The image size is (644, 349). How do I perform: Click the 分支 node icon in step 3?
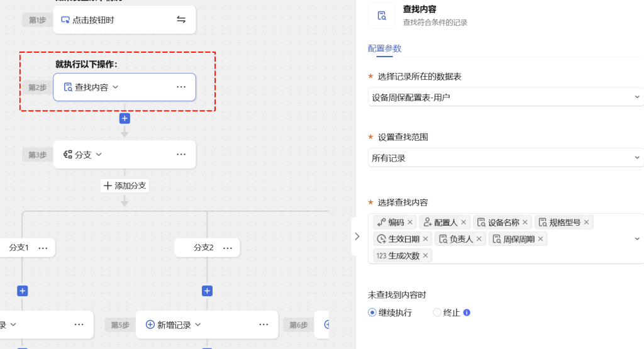tap(68, 155)
